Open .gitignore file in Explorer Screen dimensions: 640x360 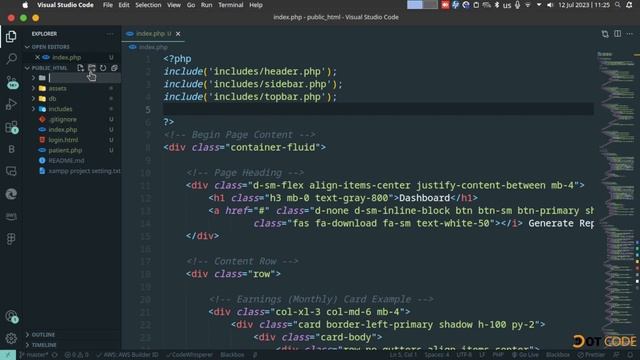[x=62, y=119]
